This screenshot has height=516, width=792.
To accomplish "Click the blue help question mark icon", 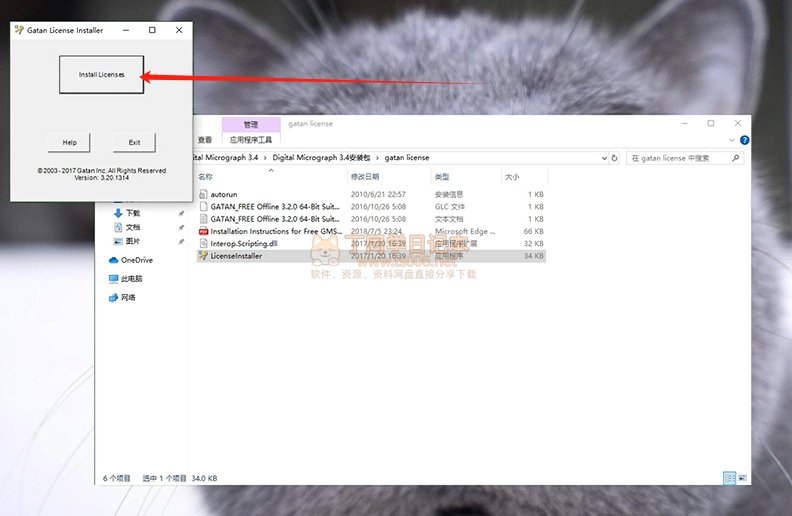I will click(745, 140).
